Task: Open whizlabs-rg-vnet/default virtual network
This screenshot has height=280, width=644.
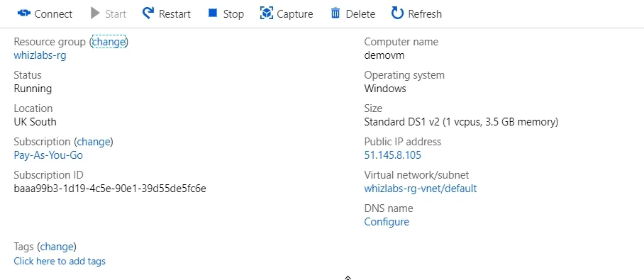Action: click(421, 189)
